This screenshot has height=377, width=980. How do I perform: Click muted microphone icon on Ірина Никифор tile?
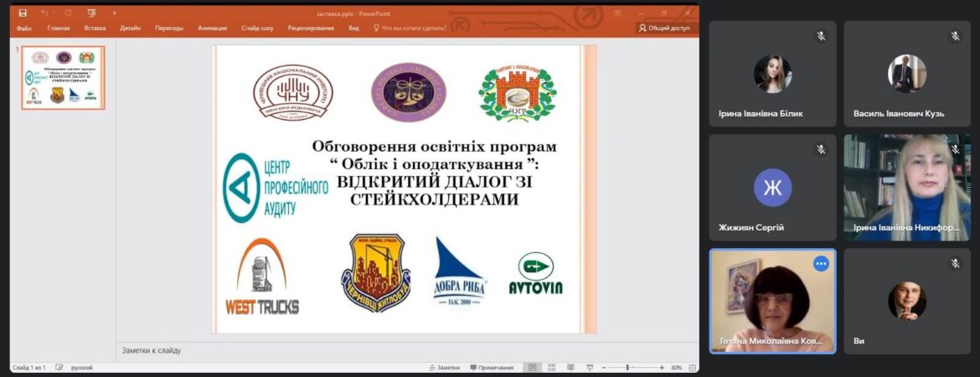tap(956, 149)
